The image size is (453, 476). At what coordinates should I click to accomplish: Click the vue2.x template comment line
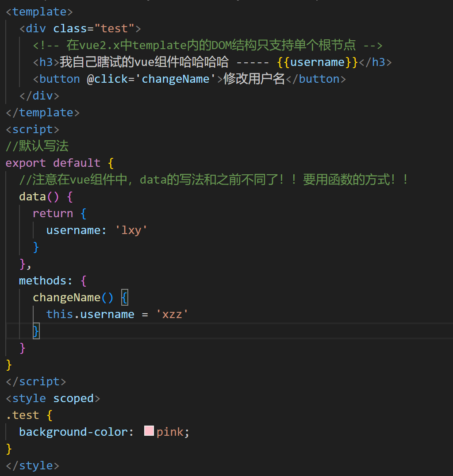point(207,46)
